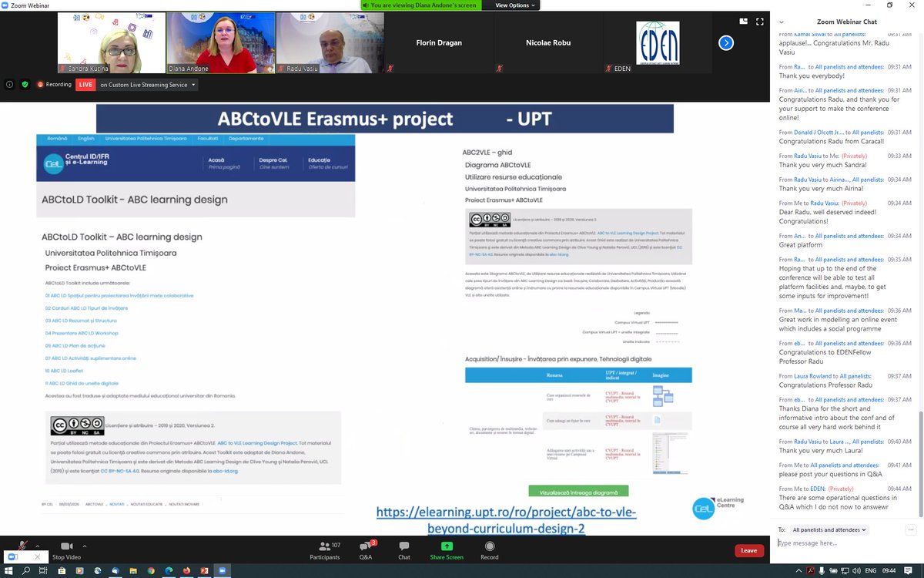The height and width of the screenshot is (578, 924).
Task: Click the red LIVE badge
Action: 85,85
